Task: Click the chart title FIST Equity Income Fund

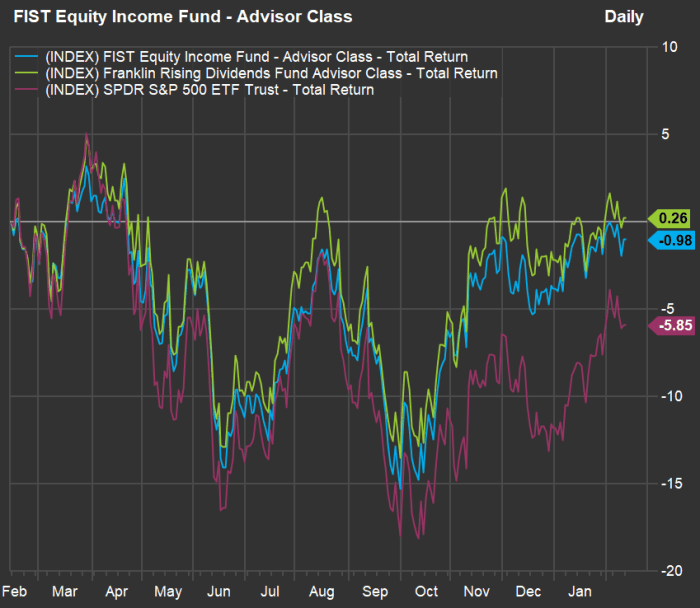Action: [x=182, y=17]
